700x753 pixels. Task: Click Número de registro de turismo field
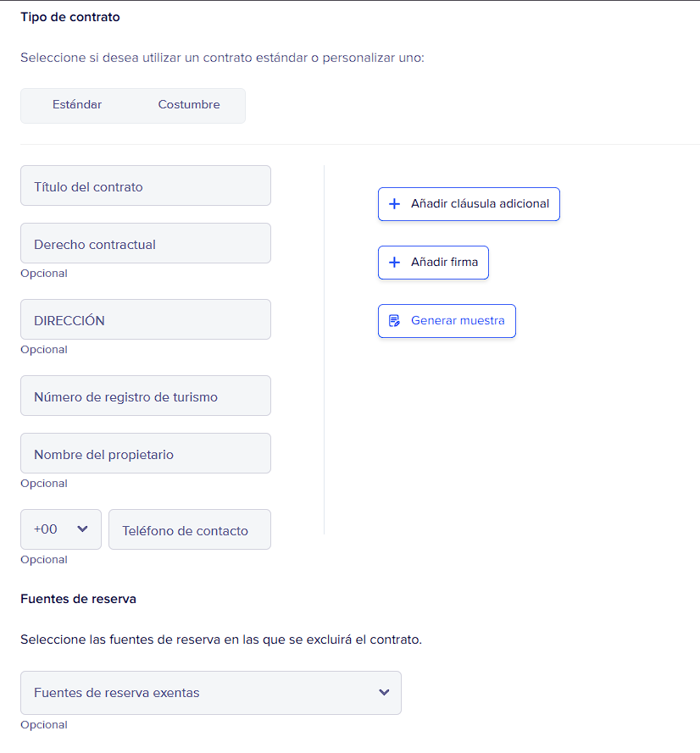146,396
